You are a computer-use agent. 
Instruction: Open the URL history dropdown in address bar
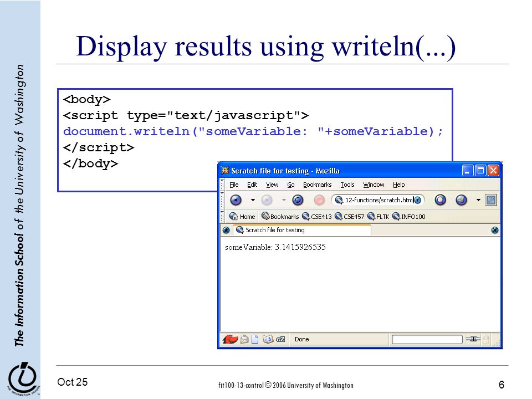[418, 200]
